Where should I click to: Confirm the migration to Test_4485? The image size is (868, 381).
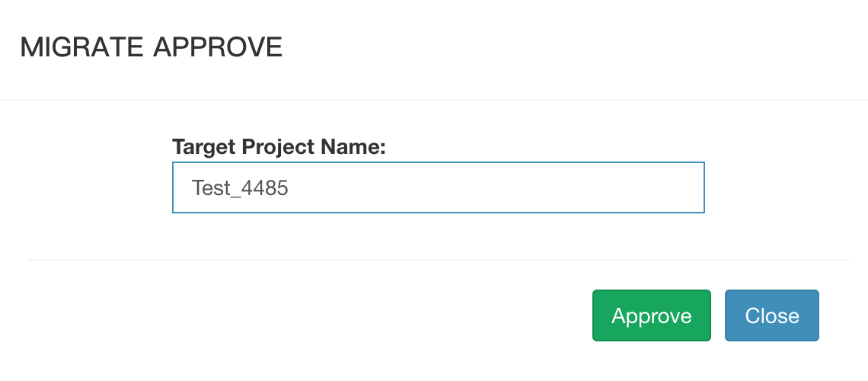pos(651,315)
